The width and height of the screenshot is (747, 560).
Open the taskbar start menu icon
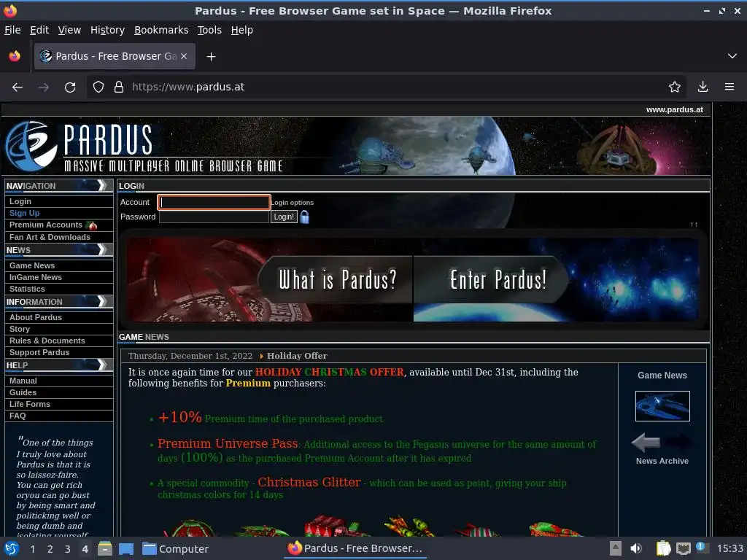click(x=11, y=549)
